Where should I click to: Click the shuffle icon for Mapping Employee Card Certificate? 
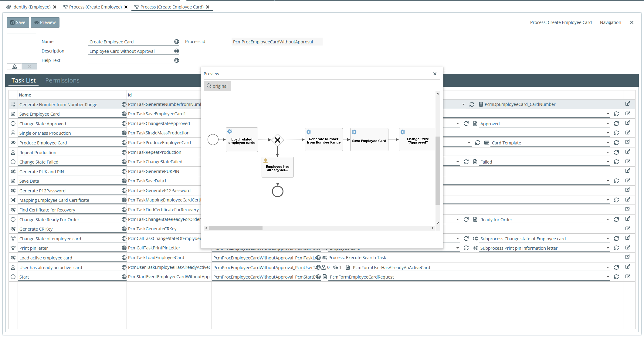[x=13, y=200]
